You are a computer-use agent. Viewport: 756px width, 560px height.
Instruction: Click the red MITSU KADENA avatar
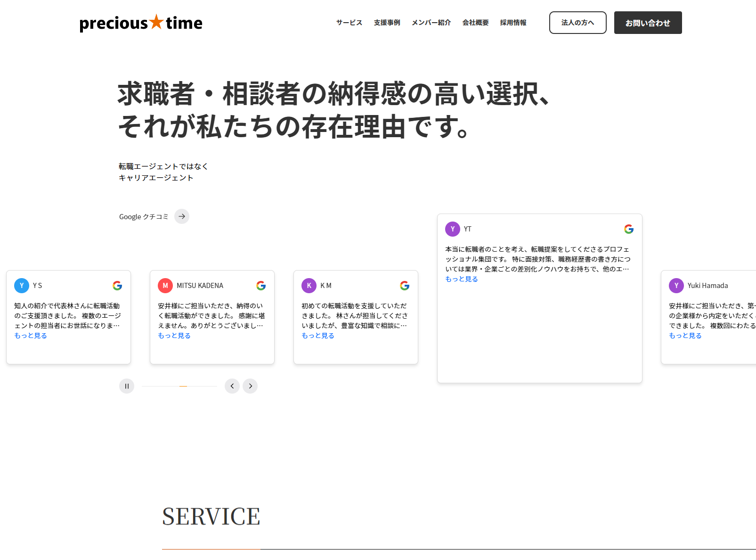165,286
